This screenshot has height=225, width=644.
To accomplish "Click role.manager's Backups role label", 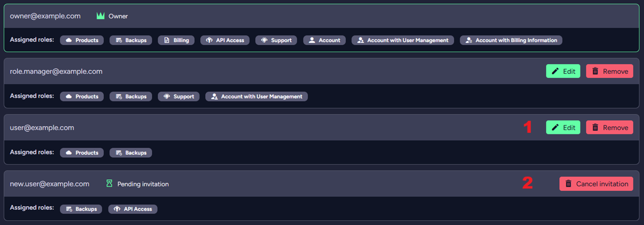I will click(x=136, y=96).
